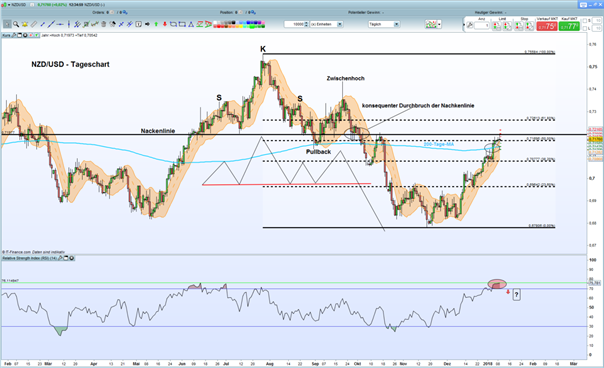
Task: Click the Relative Strength Index label
Action: coord(30,258)
